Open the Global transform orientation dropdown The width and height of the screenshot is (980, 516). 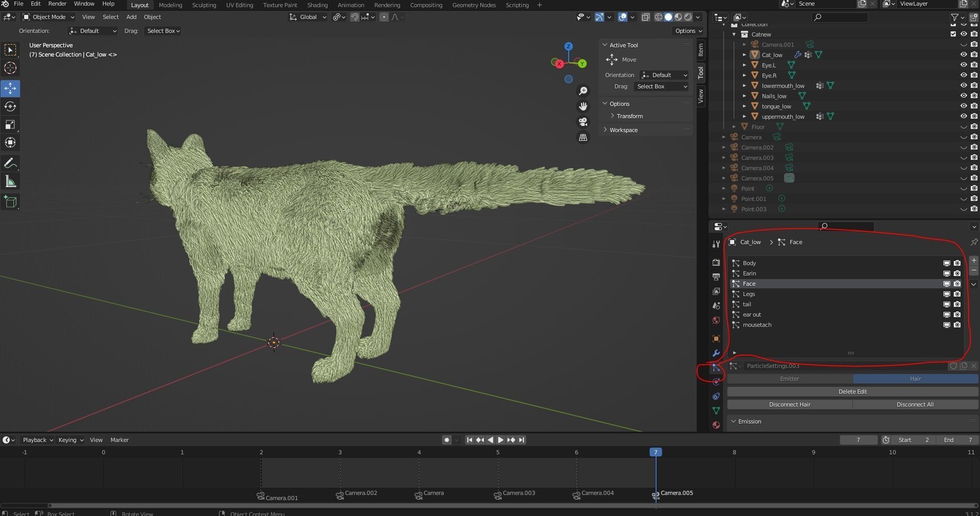point(308,17)
